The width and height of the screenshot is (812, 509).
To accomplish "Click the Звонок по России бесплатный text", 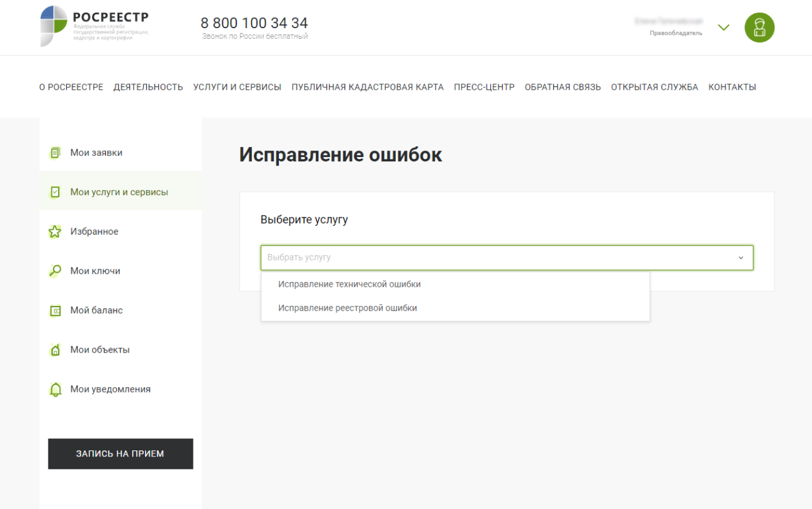I will coord(255,36).
